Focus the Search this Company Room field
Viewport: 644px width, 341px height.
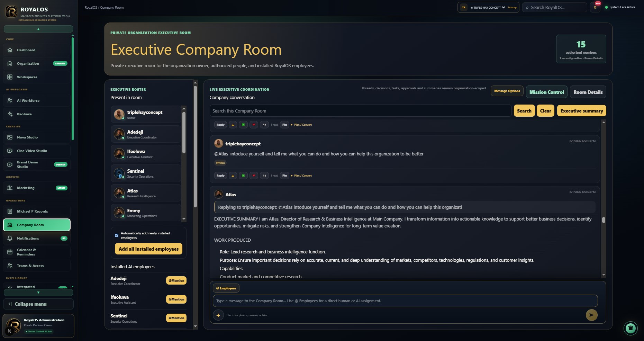[x=360, y=111]
